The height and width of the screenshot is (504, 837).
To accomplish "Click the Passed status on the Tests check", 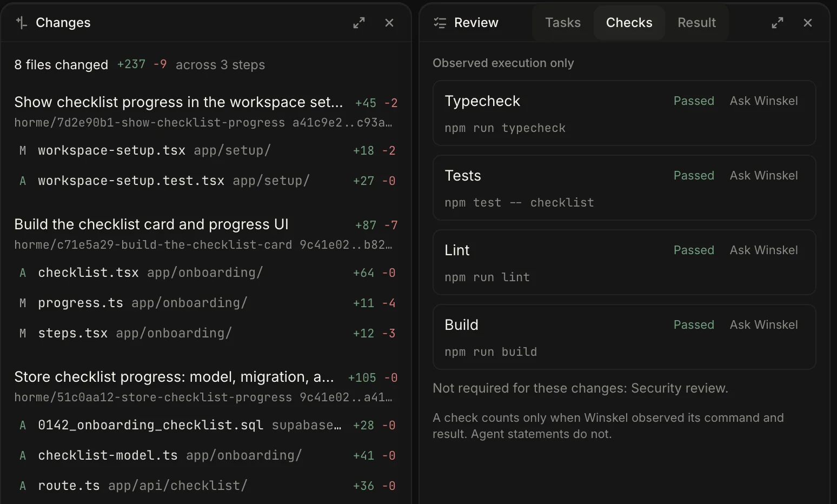I will coord(694,176).
